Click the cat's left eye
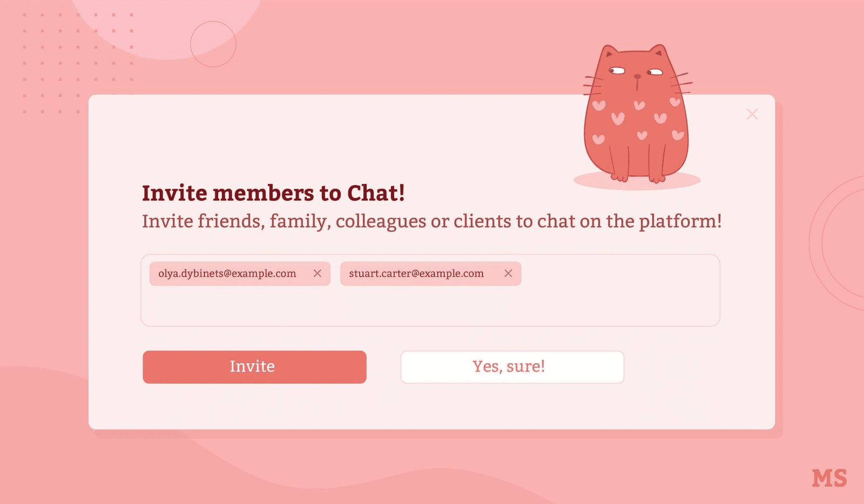The image size is (864, 504). click(x=617, y=71)
